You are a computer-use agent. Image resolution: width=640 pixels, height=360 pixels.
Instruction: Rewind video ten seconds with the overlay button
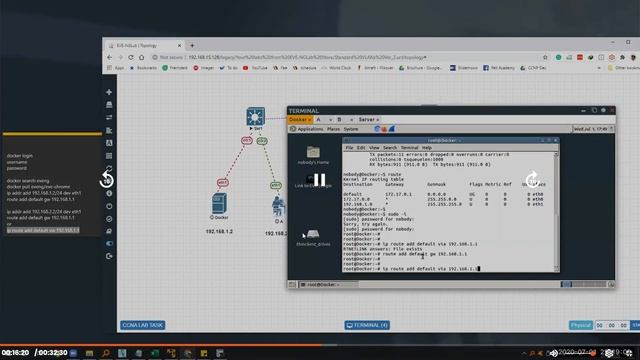point(107,180)
